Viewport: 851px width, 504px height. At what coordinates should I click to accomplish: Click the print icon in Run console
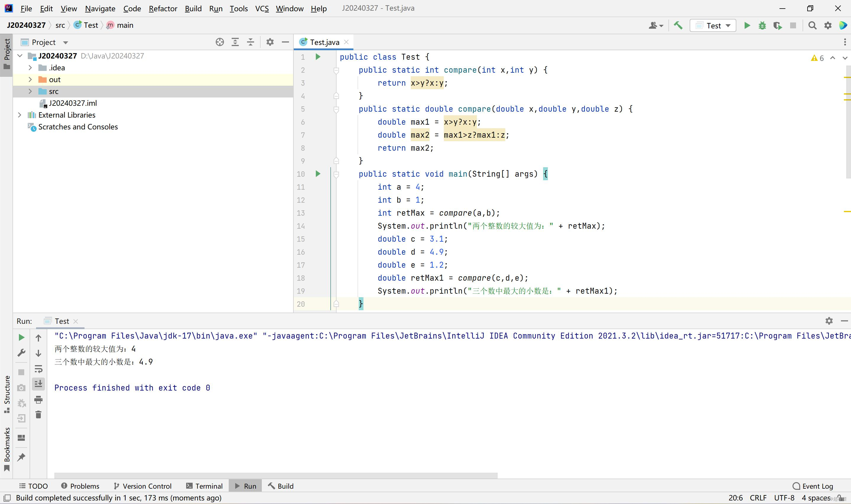click(38, 400)
